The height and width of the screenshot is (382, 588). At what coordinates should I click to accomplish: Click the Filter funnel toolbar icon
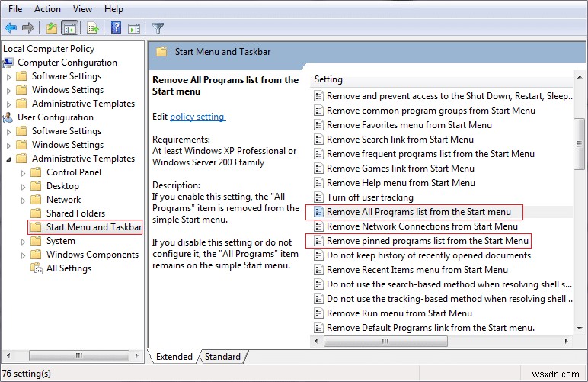pyautogui.click(x=158, y=28)
